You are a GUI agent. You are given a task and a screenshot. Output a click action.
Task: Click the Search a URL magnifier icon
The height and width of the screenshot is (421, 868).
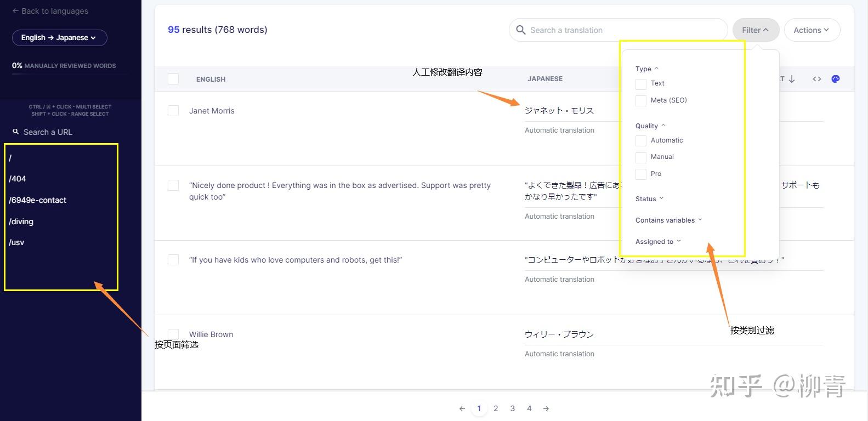16,132
